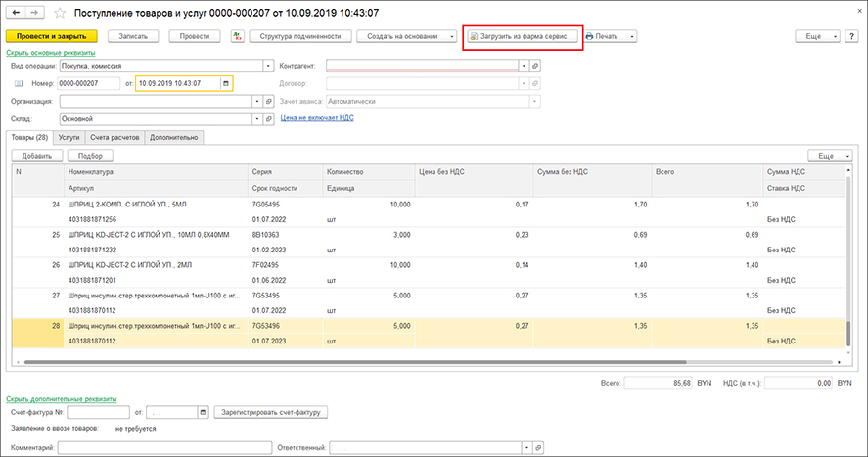Image resolution: width=868 pixels, height=457 pixels.
Task: Open calendar picker for document date
Action: [x=226, y=83]
